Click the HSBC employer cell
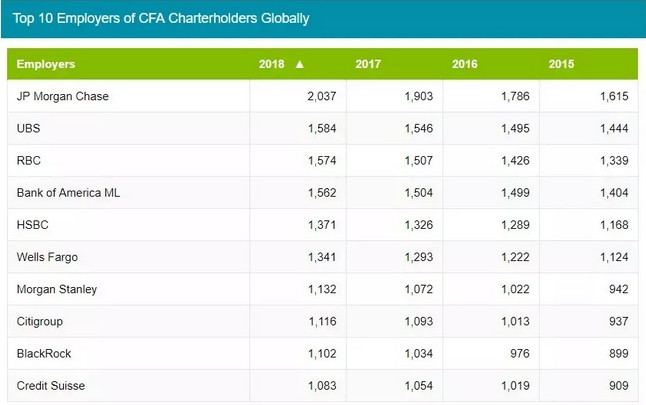 [x=33, y=225]
